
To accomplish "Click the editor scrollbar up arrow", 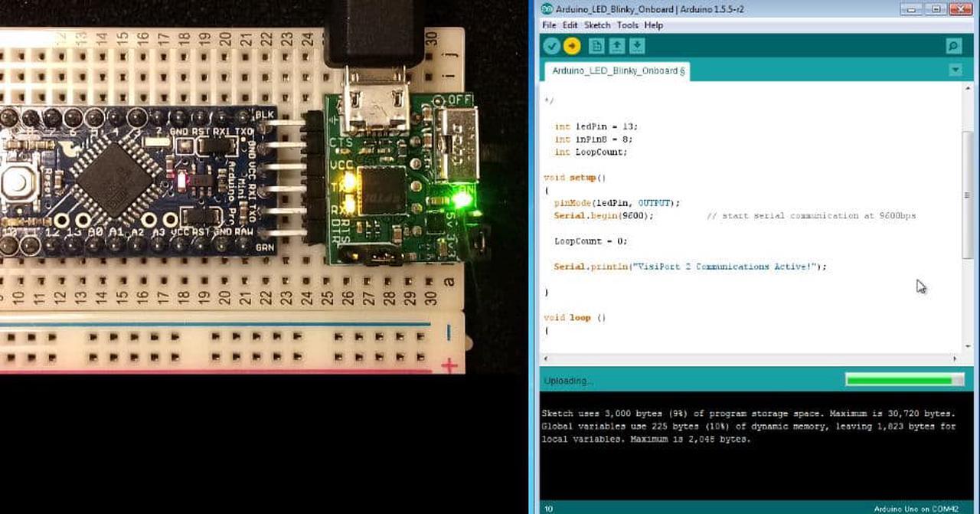I will (967, 88).
